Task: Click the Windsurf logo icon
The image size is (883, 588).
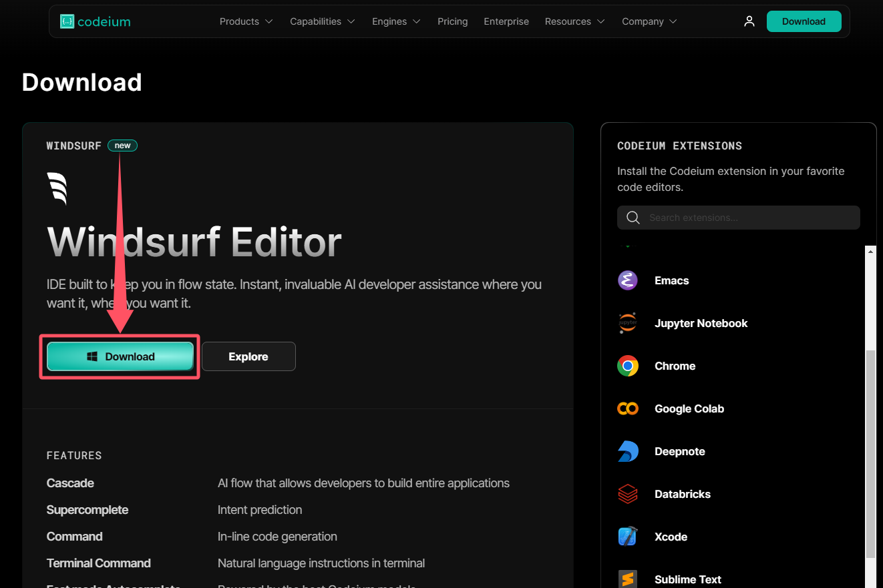Action: coord(57,188)
